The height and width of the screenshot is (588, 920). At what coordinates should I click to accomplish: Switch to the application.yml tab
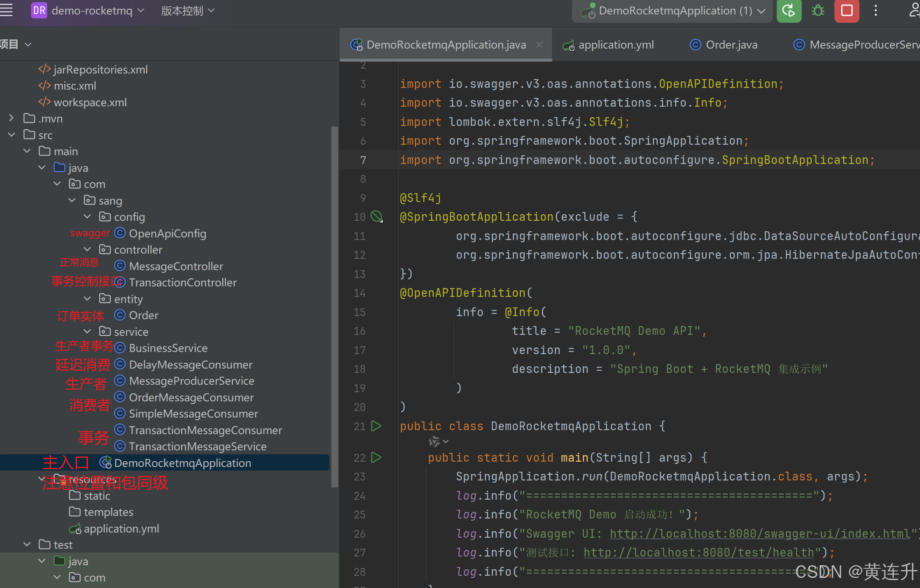point(609,45)
